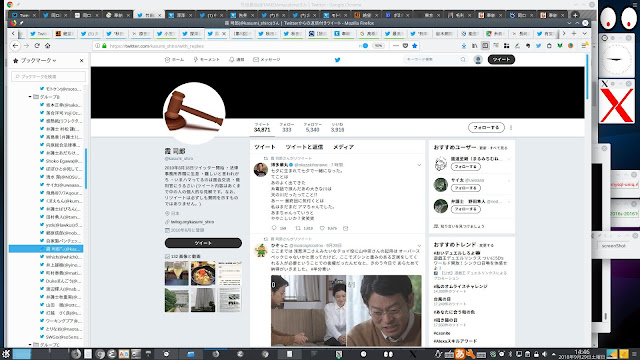640x360 pixels.
Task: Switch to the ツイート timeline tab
Action: click(x=264, y=147)
